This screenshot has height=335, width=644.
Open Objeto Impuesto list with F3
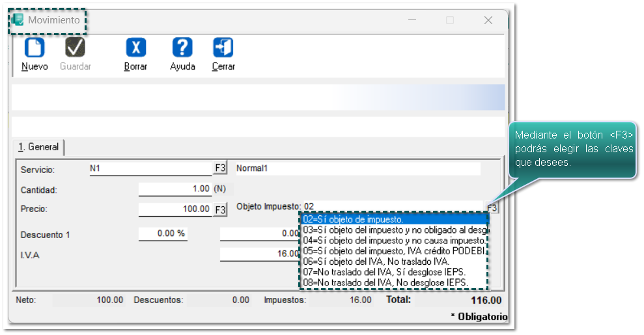(x=492, y=208)
